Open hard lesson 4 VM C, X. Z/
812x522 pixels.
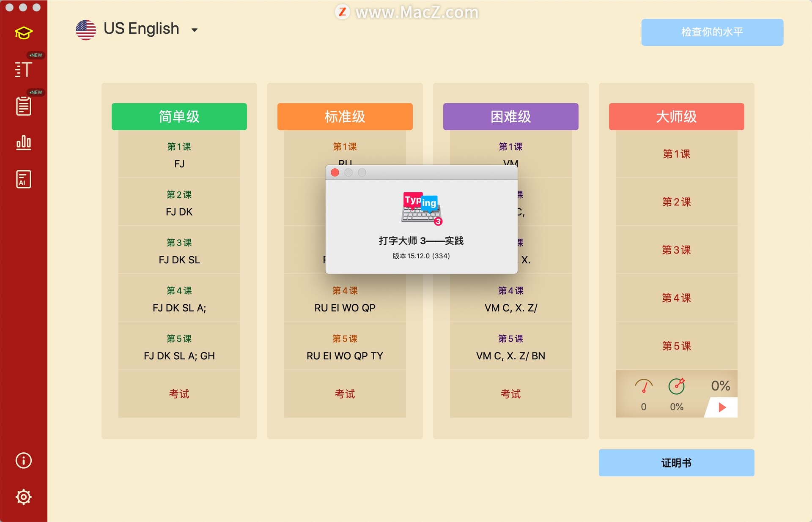[511, 298]
